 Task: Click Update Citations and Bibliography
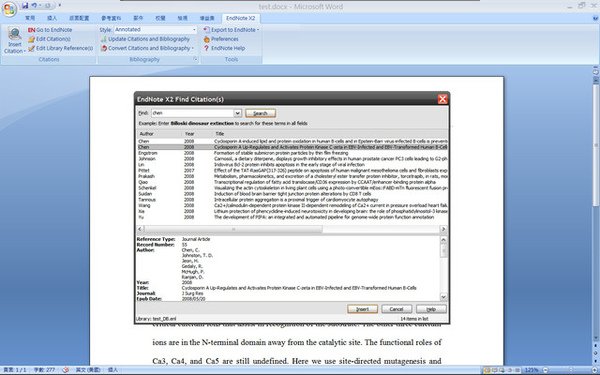pos(145,39)
